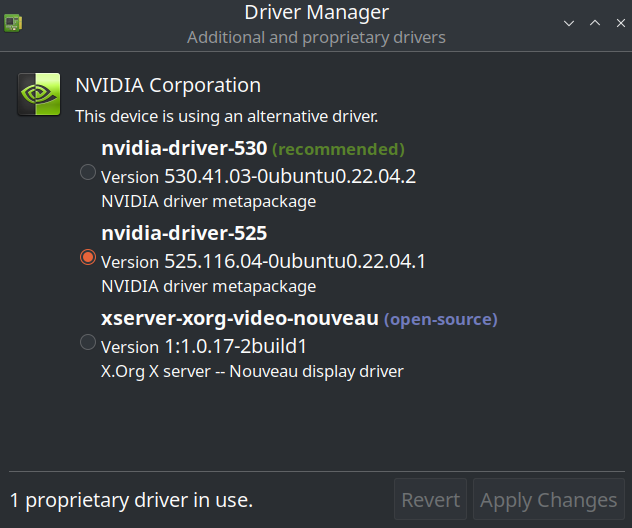Click the Nouveau display driver description
This screenshot has height=528, width=632.
(252, 372)
